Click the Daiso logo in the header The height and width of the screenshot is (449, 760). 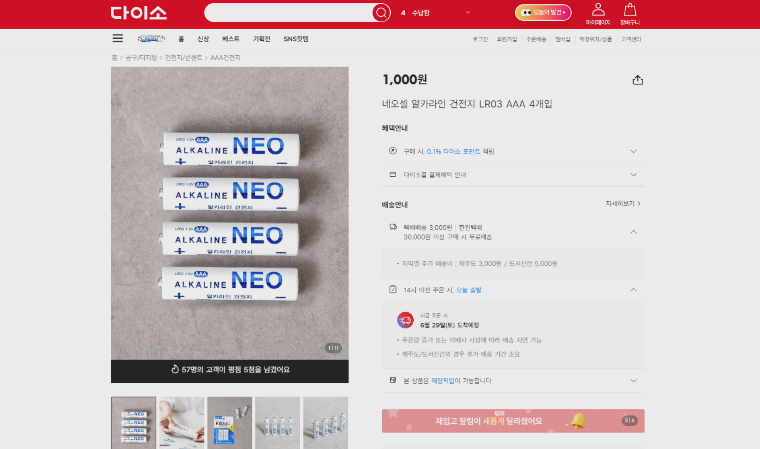139,13
